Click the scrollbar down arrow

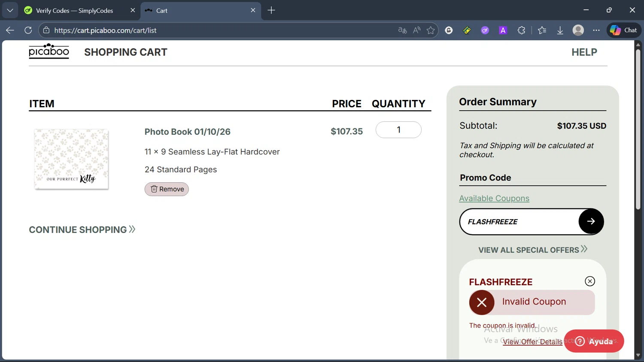tap(638, 355)
